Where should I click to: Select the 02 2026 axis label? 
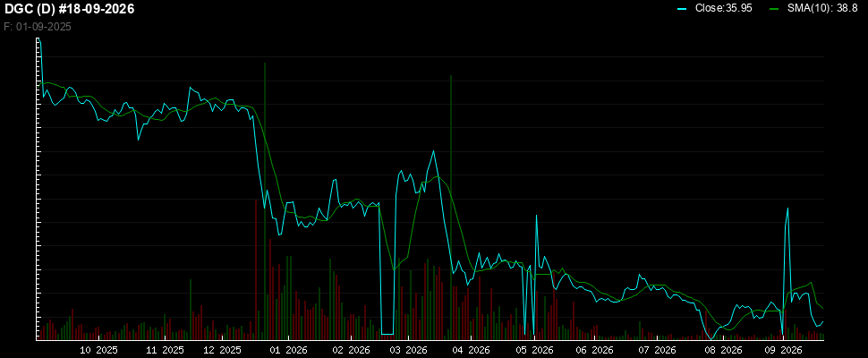(351, 350)
